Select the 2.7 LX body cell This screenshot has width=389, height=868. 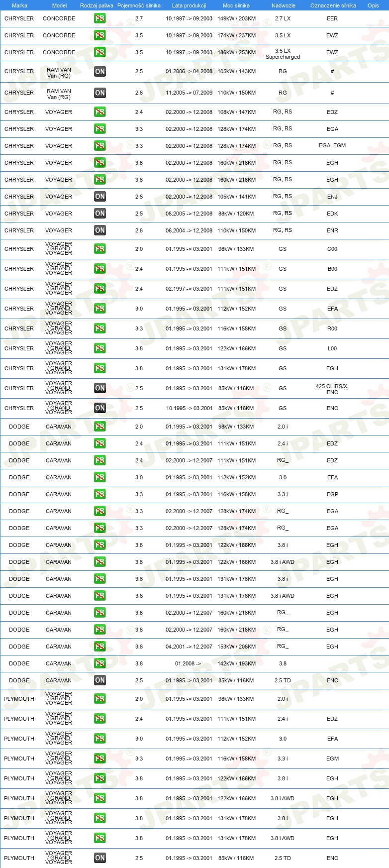(x=283, y=18)
